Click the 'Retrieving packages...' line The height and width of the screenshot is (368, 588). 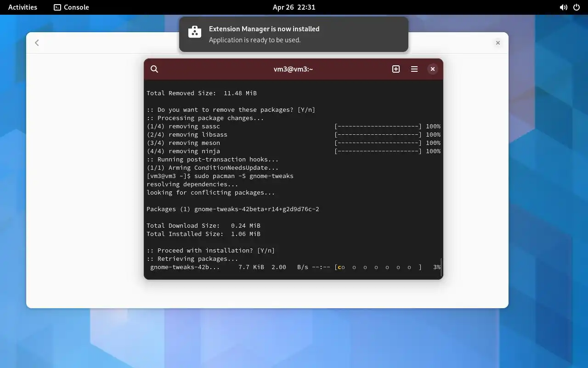(x=192, y=259)
